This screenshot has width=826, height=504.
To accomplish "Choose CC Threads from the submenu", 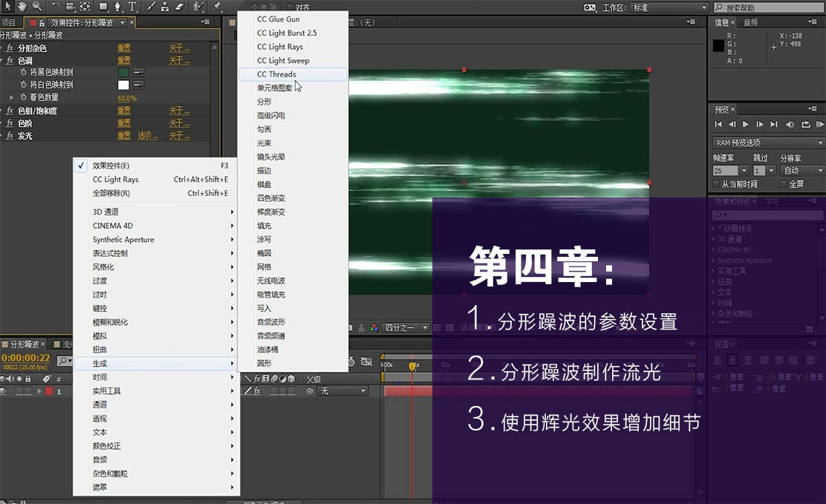I will coord(293,74).
